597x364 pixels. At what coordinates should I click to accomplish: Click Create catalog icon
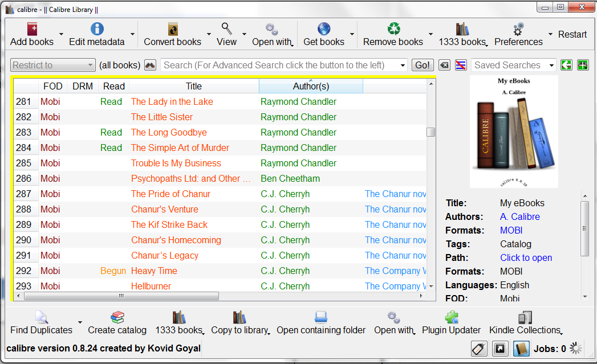click(117, 317)
